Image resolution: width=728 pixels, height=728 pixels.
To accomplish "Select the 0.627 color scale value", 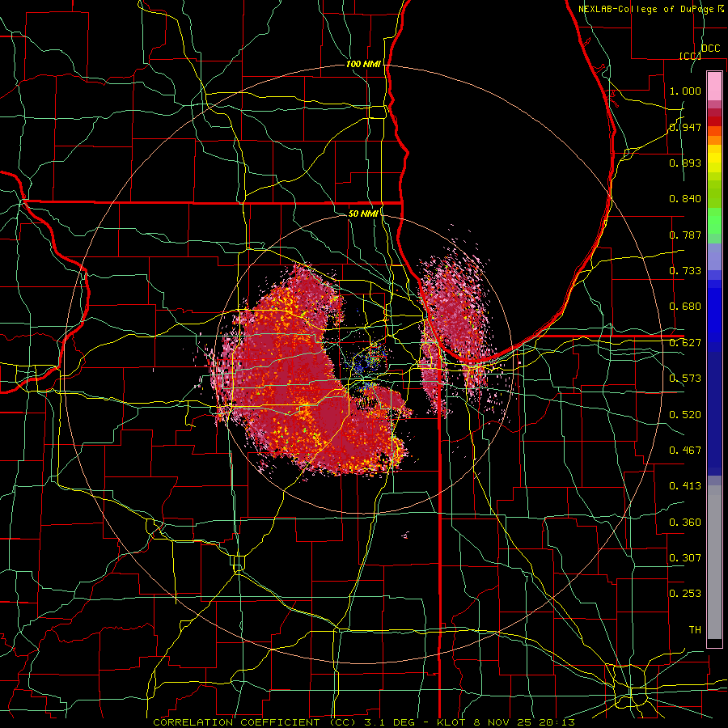I will tap(685, 343).
